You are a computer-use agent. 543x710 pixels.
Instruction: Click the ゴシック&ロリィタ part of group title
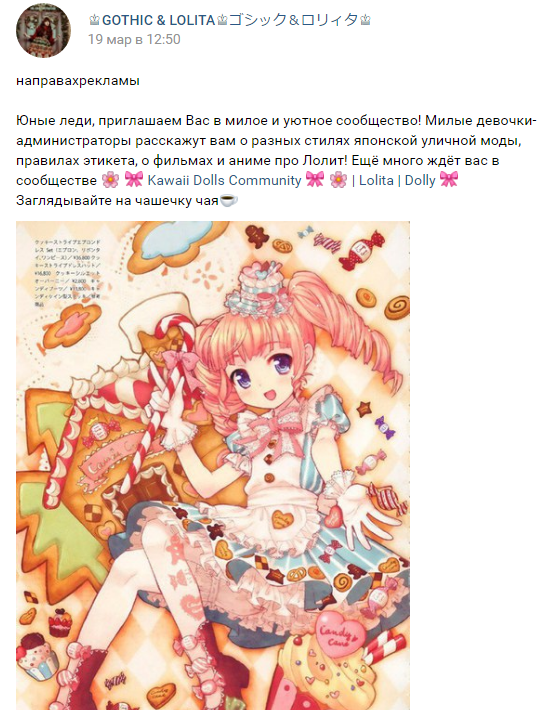pos(293,20)
